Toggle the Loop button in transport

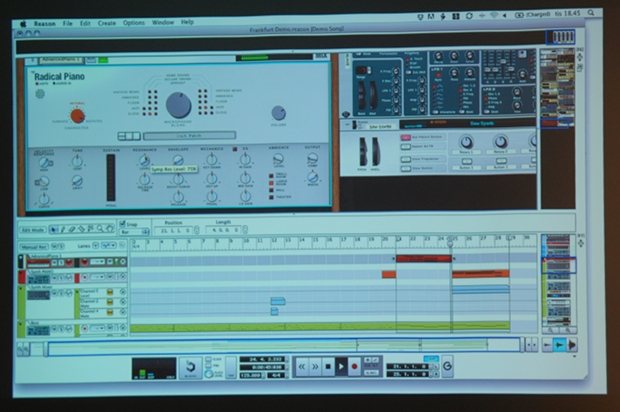(431, 359)
